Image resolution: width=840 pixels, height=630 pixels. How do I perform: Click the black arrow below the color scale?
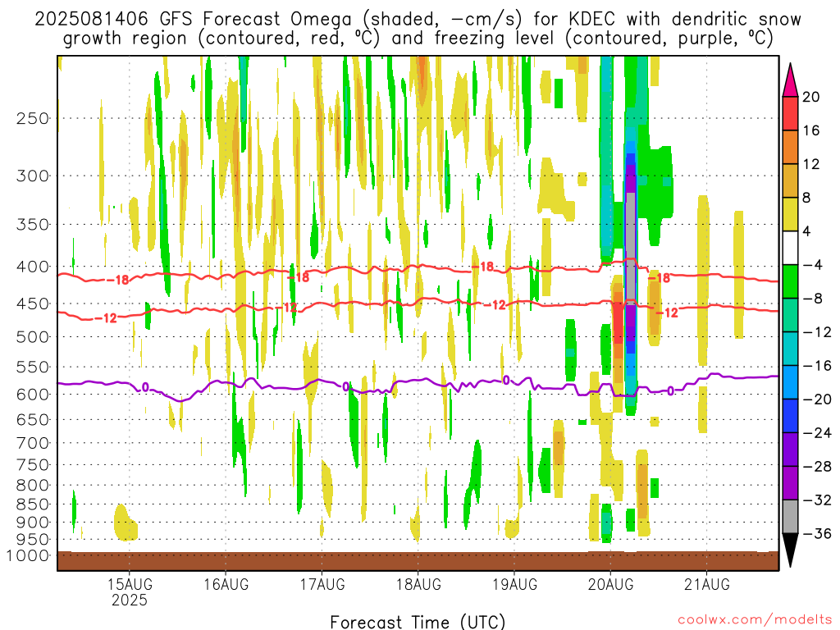point(790,550)
